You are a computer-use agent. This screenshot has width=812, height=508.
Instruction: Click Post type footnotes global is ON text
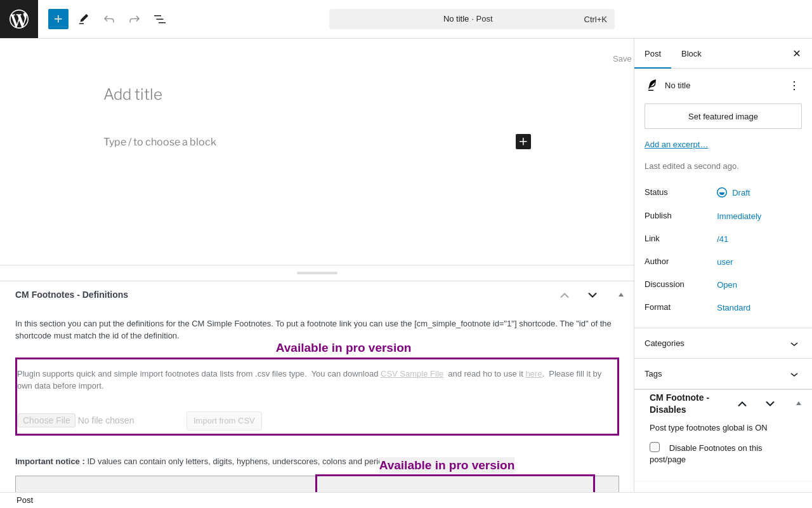coord(709,427)
